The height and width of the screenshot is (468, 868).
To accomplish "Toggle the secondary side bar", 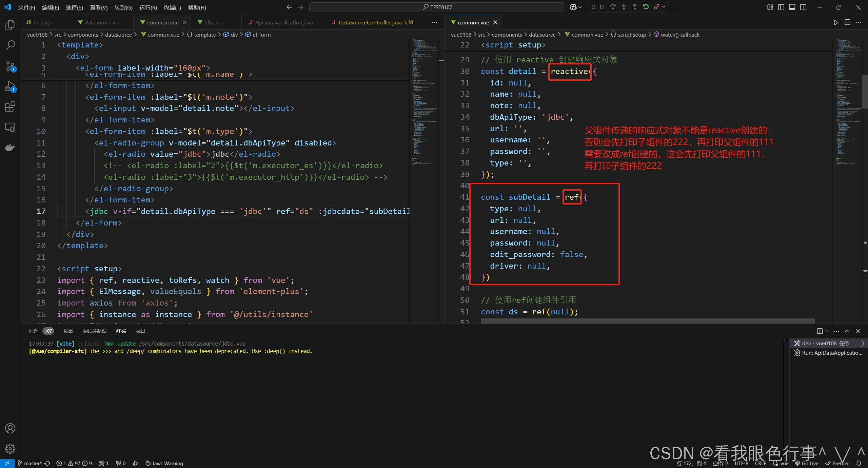I will click(x=803, y=7).
